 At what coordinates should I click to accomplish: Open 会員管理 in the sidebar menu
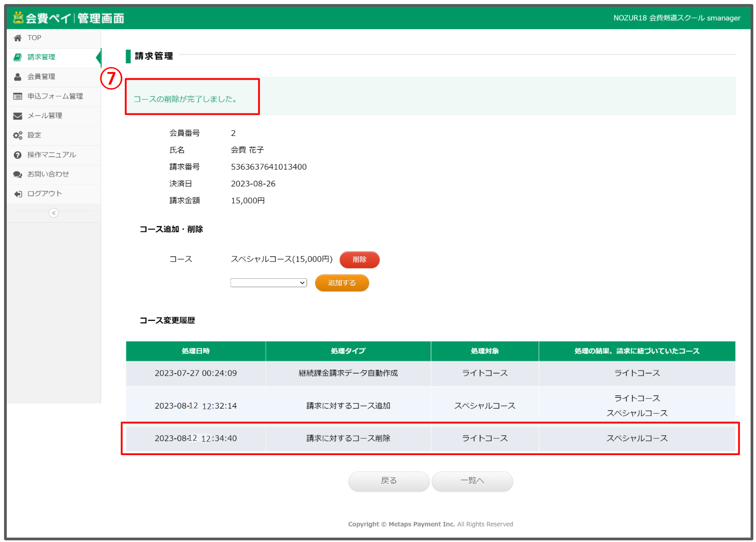click(41, 77)
